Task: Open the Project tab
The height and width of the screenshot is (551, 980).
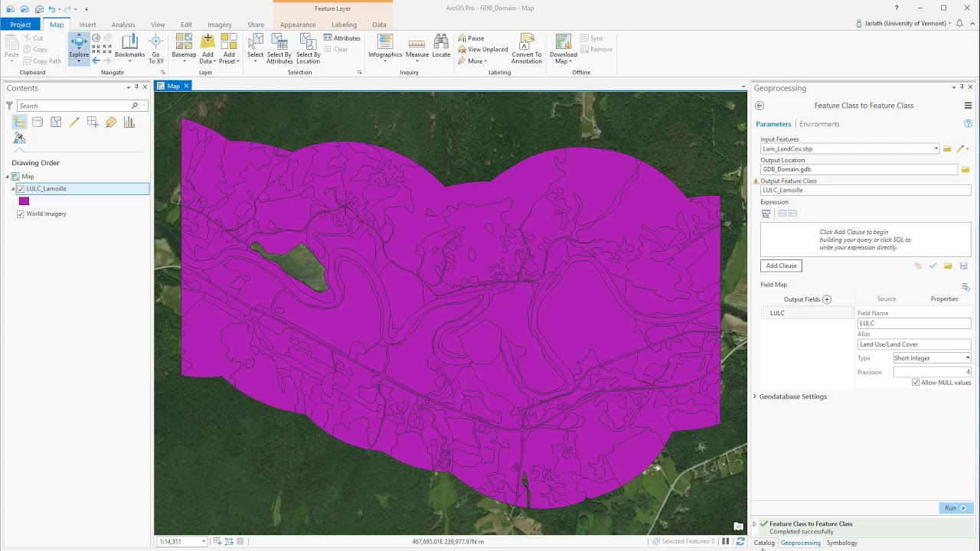Action: [21, 24]
